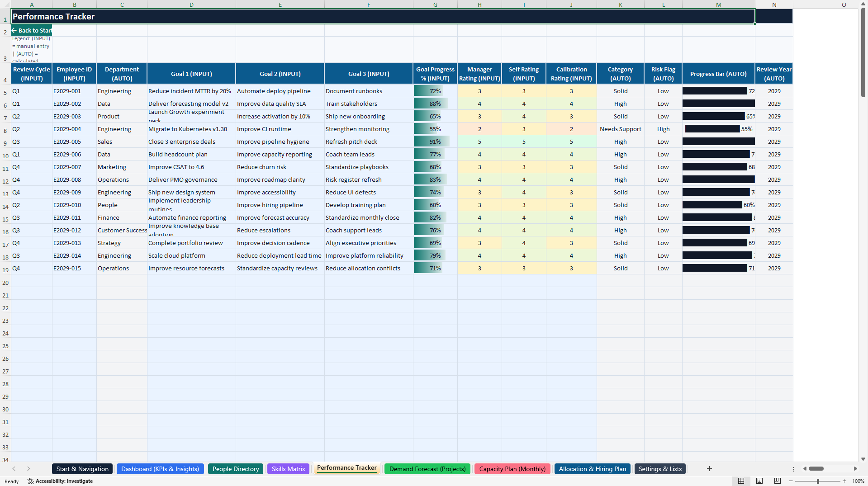Click horizontal scrollbar left arrow
This screenshot has width=868, height=486.
805,469
